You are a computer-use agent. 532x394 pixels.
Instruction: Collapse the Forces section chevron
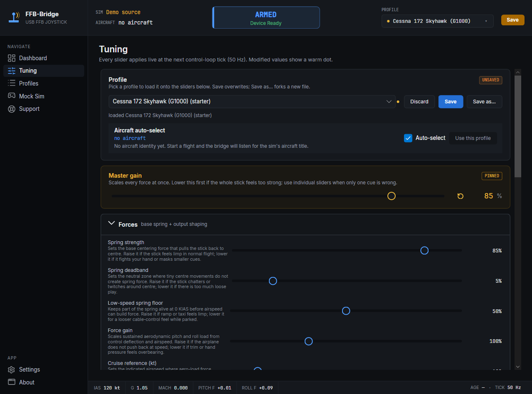111,223
